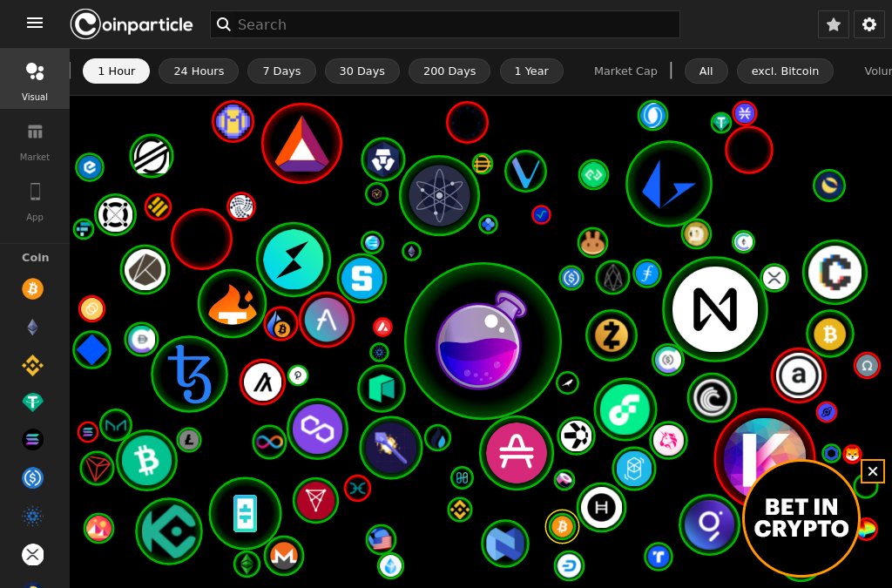
Task: Click the PancakeSwap bunny bubble
Action: 592,243
